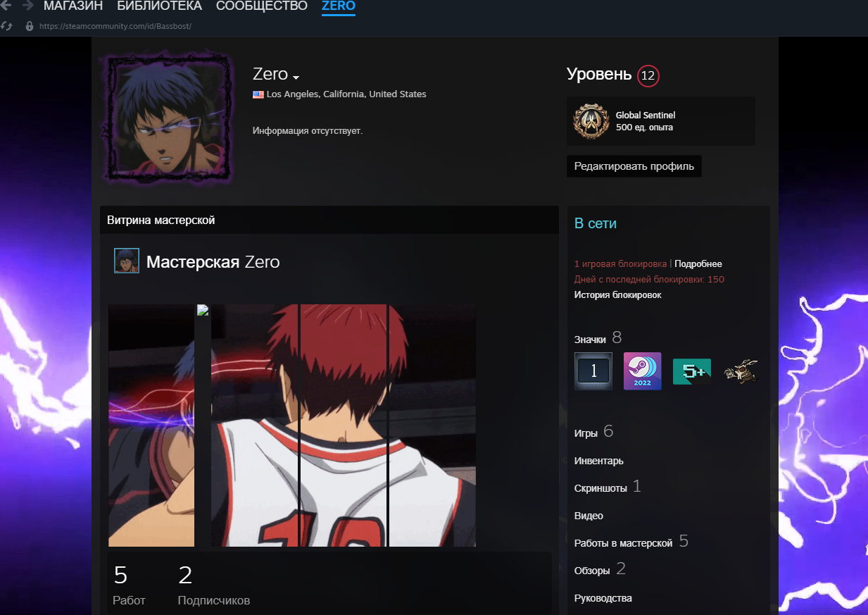
Task: Open the Скриншоты 1 link
Action: [x=608, y=486]
